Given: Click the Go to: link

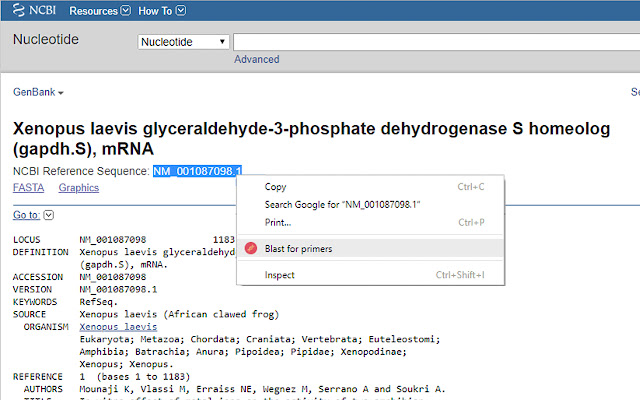Looking at the screenshot, I should tap(26, 215).
